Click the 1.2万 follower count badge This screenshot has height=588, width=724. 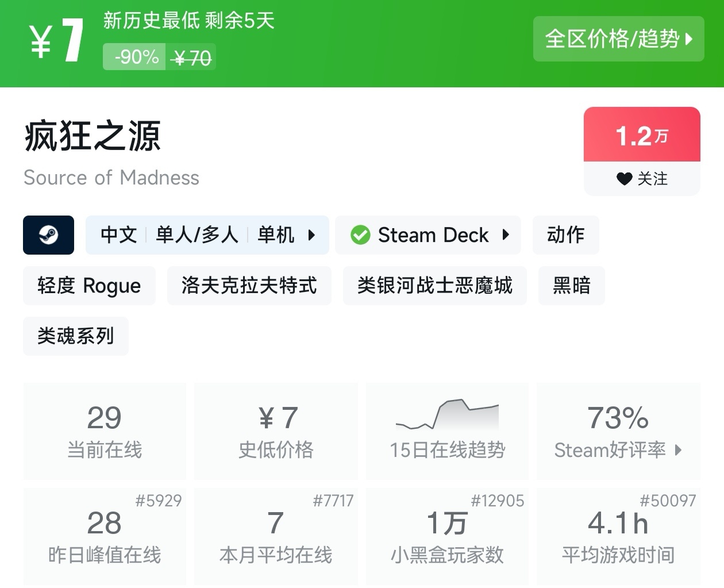pos(642,134)
